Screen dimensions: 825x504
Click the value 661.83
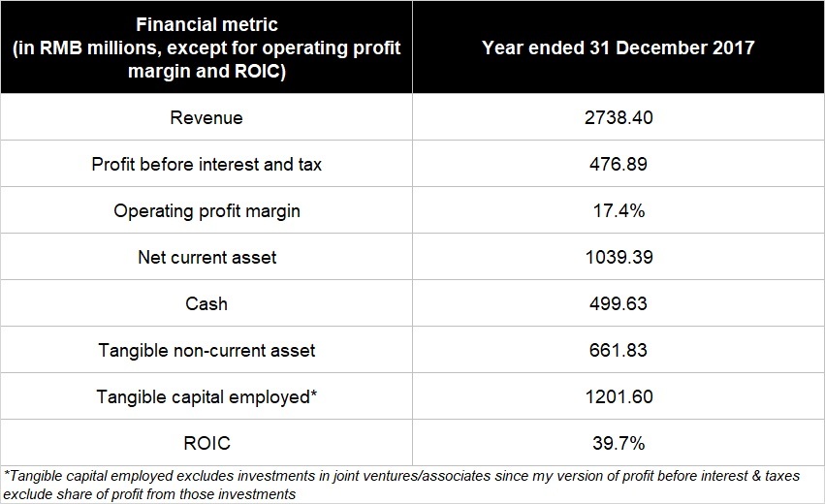618,351
